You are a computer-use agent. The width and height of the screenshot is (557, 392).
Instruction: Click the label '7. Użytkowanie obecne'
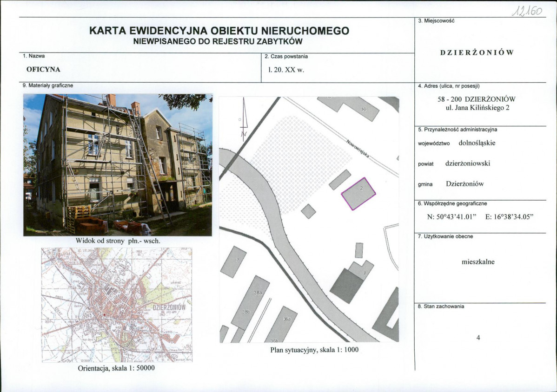[x=445, y=236]
